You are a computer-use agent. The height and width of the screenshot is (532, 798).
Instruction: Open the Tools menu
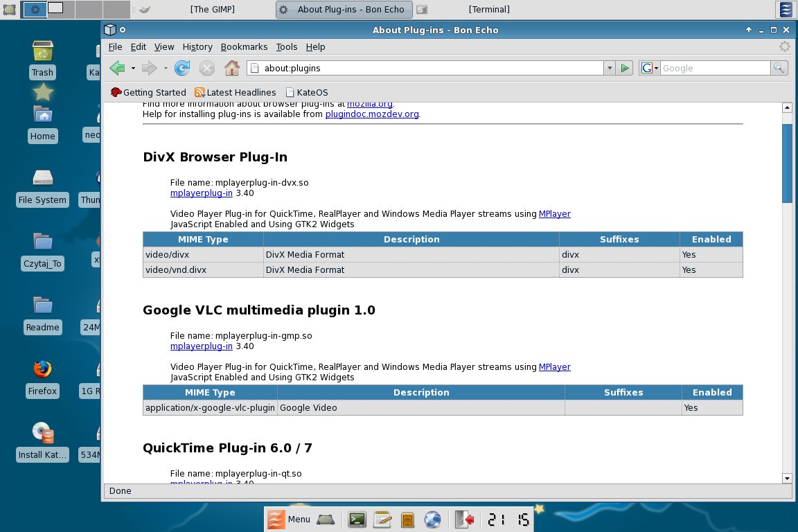coord(287,47)
